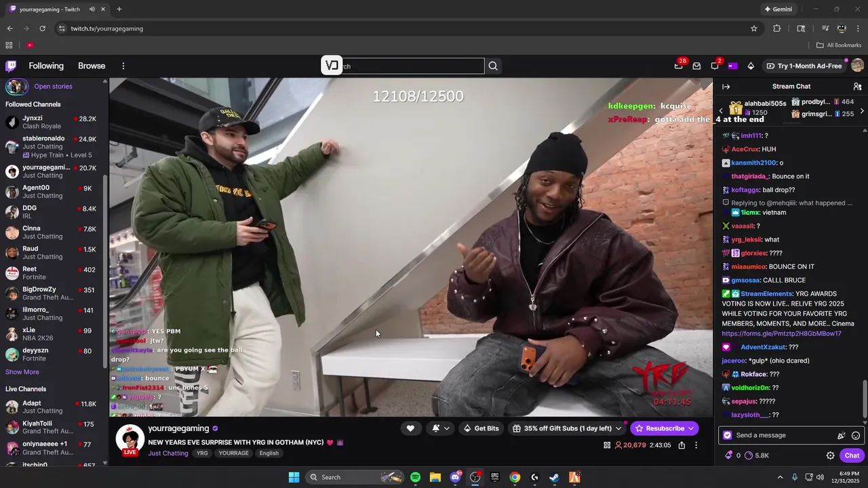Click Get Bits button

coord(481,428)
